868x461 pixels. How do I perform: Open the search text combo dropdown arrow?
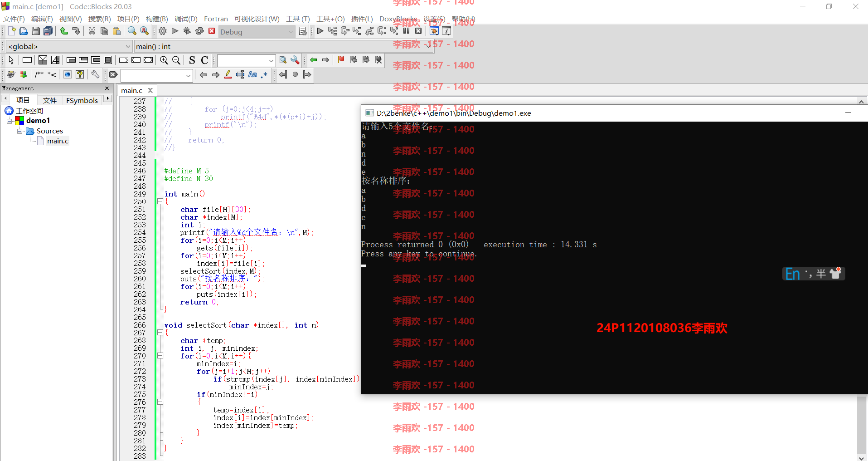[x=271, y=60]
